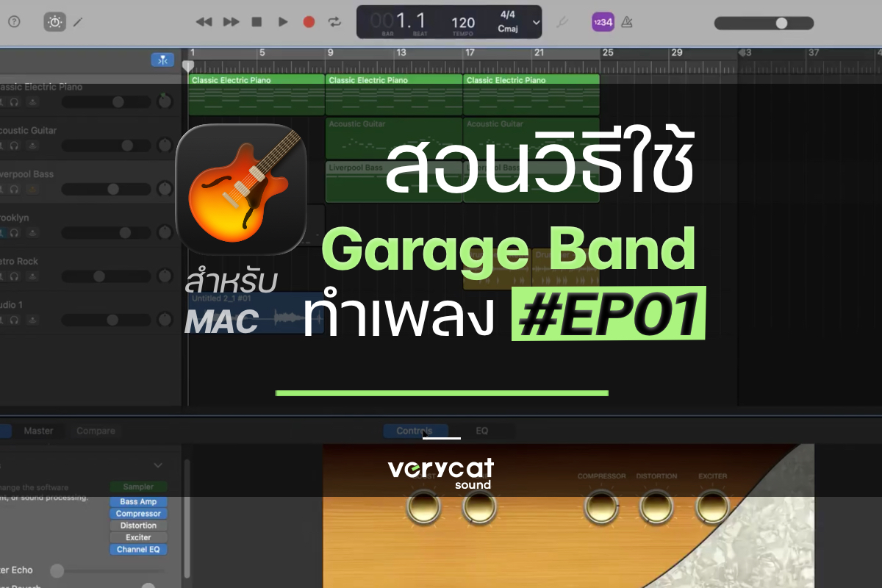Adjust Acoustic Guitar track volume slider

tap(107, 146)
